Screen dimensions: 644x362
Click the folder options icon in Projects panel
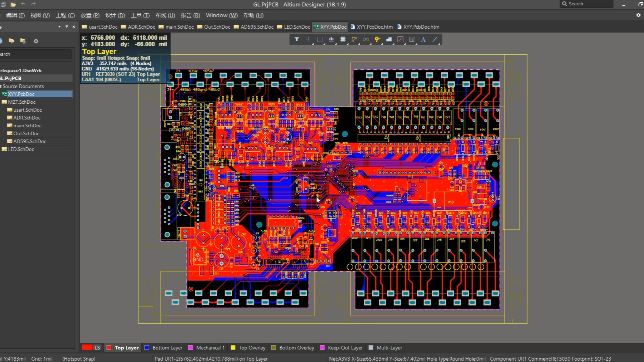coord(23,41)
